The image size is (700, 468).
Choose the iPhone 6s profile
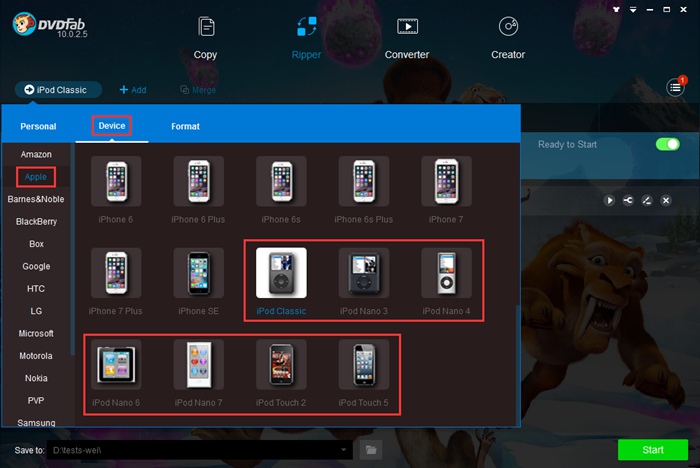281,191
